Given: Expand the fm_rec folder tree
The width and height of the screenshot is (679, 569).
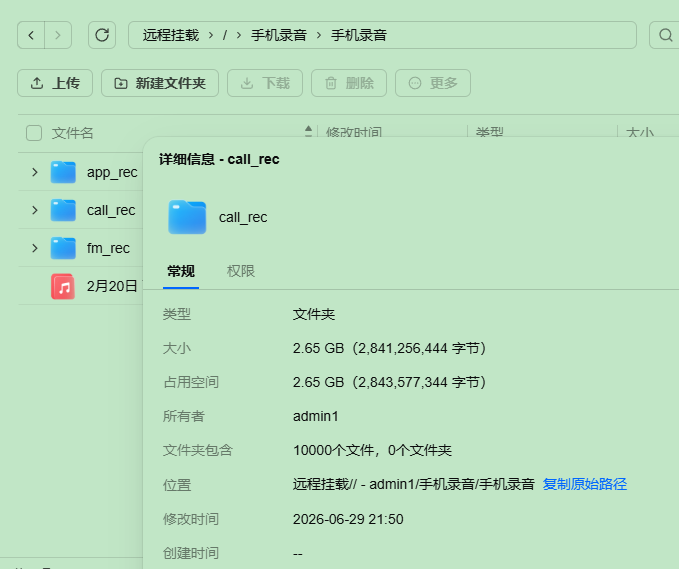Looking at the screenshot, I should (35, 248).
